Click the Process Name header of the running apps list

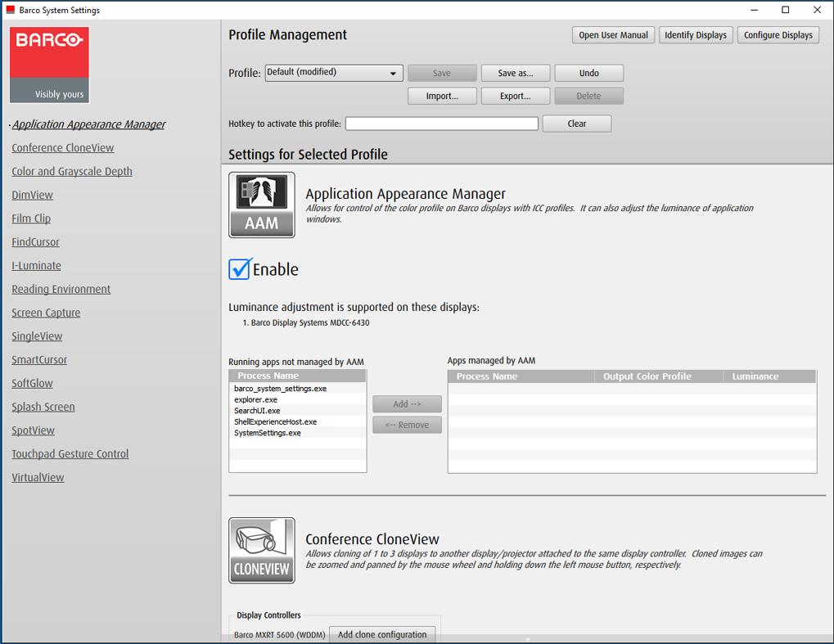tap(297, 376)
